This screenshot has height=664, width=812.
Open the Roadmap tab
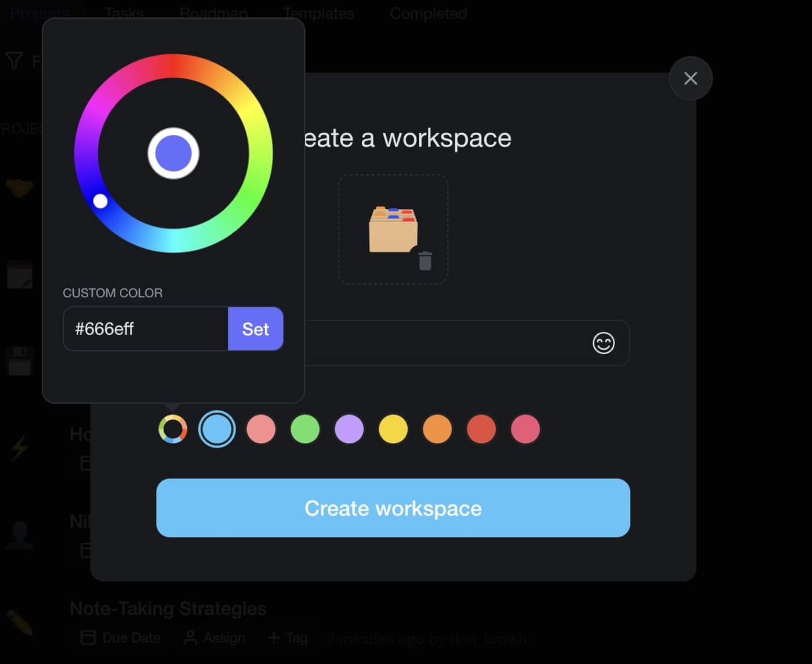click(x=213, y=13)
